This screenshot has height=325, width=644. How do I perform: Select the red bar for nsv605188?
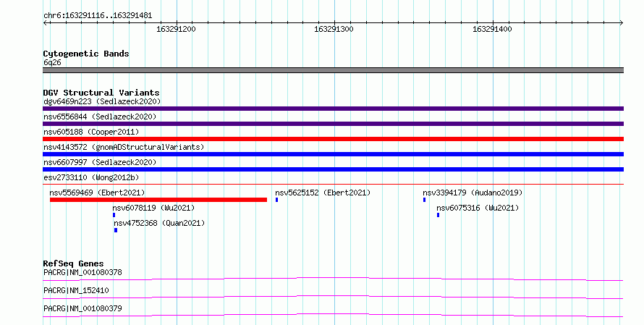point(333,139)
